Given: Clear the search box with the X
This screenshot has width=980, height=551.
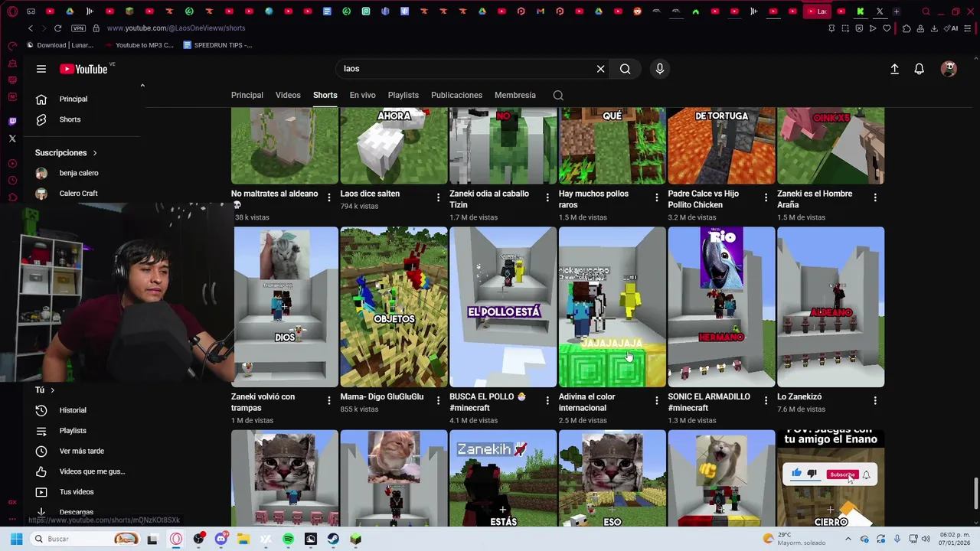Looking at the screenshot, I should tap(600, 69).
